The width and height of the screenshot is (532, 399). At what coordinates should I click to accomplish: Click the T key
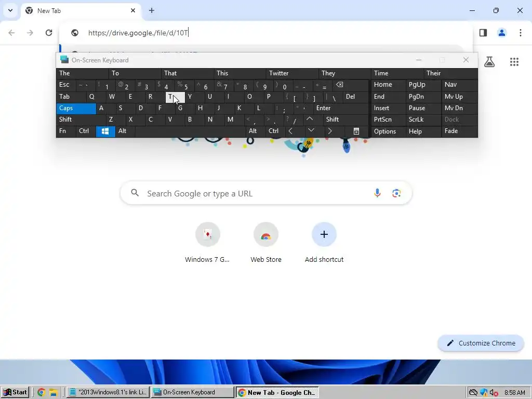coord(175,97)
